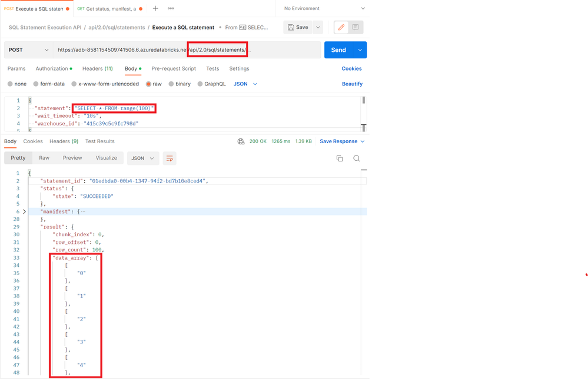
Task: Open a new request tab with plus icon
Action: pos(155,9)
